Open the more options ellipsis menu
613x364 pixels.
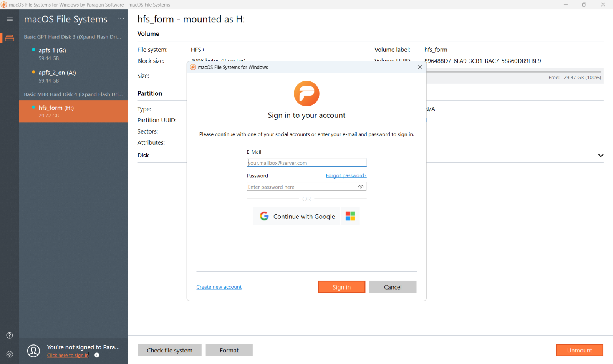[121, 19]
